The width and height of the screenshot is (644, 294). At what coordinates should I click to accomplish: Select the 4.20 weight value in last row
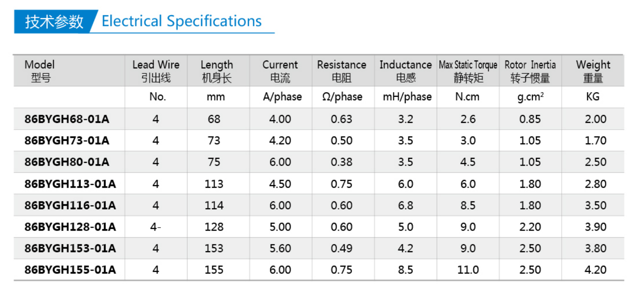[595, 269]
